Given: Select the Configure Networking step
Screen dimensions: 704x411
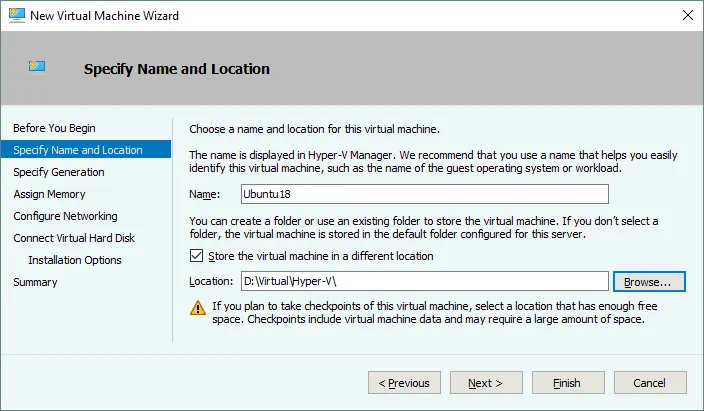Looking at the screenshot, I should coord(65,216).
